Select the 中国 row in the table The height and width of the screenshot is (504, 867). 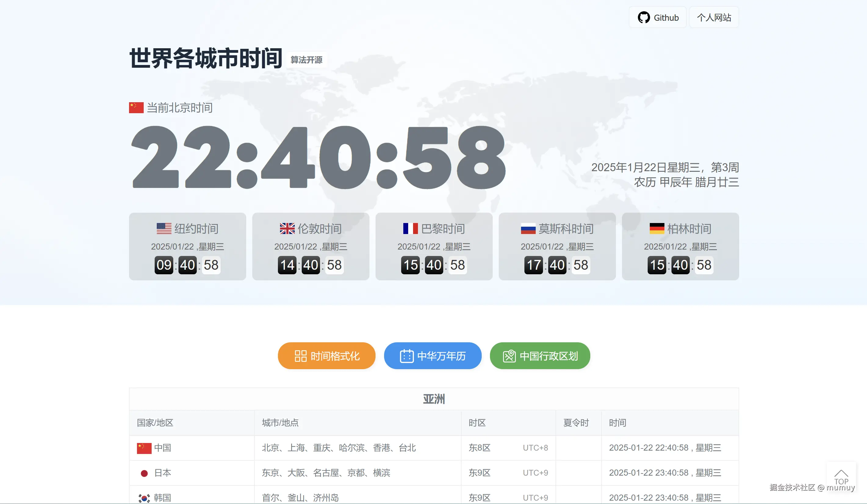tap(163, 448)
